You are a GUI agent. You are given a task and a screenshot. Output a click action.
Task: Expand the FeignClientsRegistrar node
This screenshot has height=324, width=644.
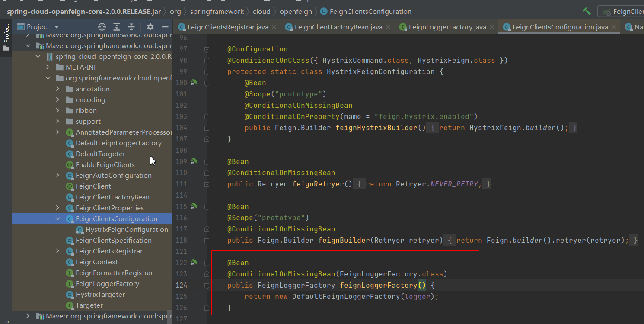point(58,251)
